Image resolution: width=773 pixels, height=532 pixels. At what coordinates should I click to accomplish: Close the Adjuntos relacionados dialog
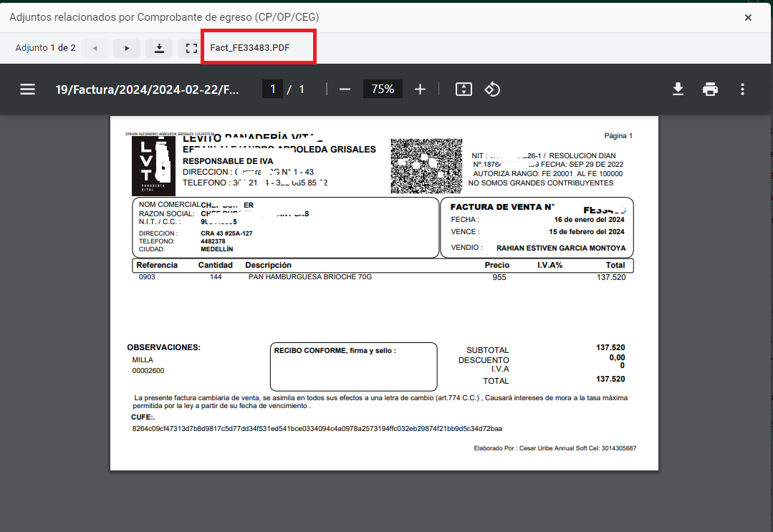tap(748, 17)
